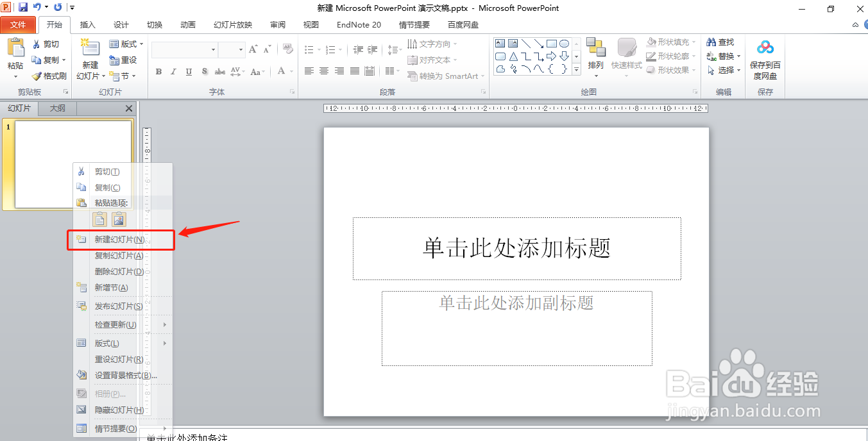Choose the rectangle shape in the drawing gallery
868x441 pixels.
tap(552, 43)
